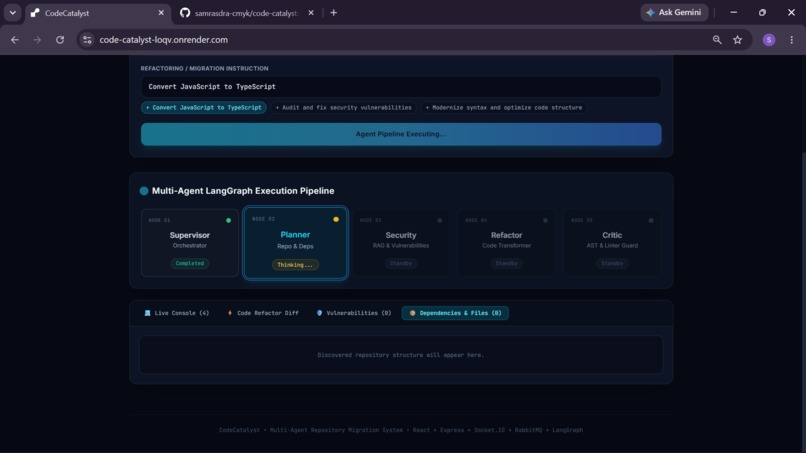Click the Standby badge on Critic

point(612,263)
